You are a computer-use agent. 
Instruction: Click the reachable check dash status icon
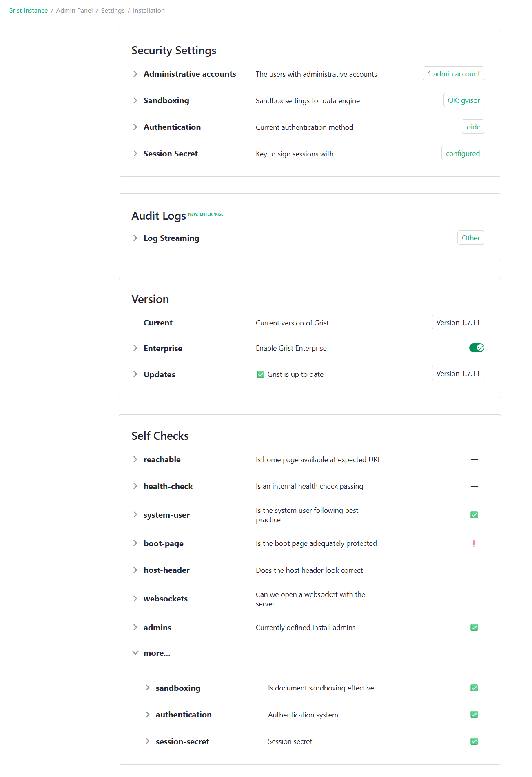[x=474, y=460]
